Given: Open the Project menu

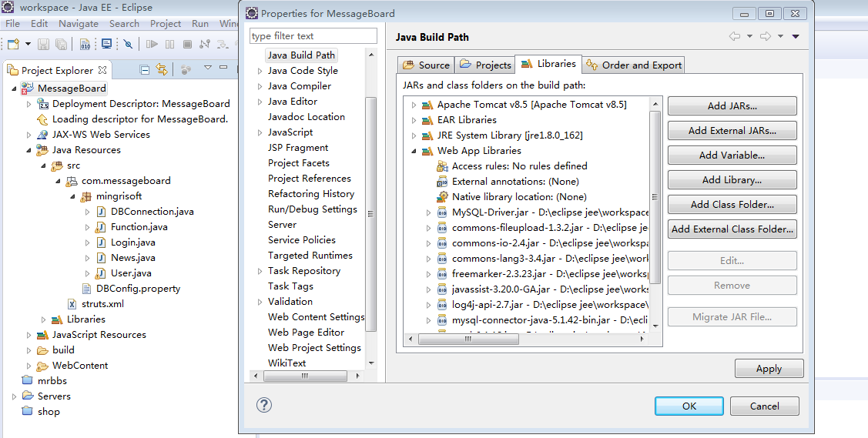Looking at the screenshot, I should 166,24.
